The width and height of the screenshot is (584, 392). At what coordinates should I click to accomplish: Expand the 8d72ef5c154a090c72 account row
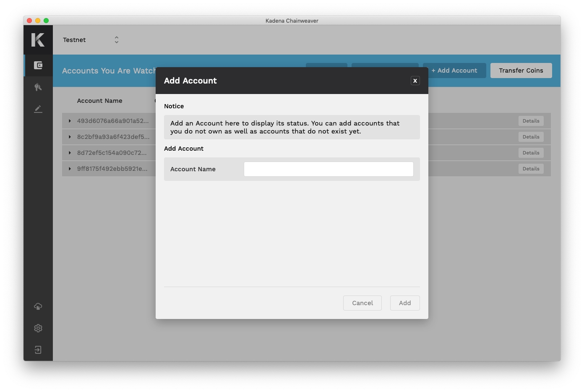70,153
